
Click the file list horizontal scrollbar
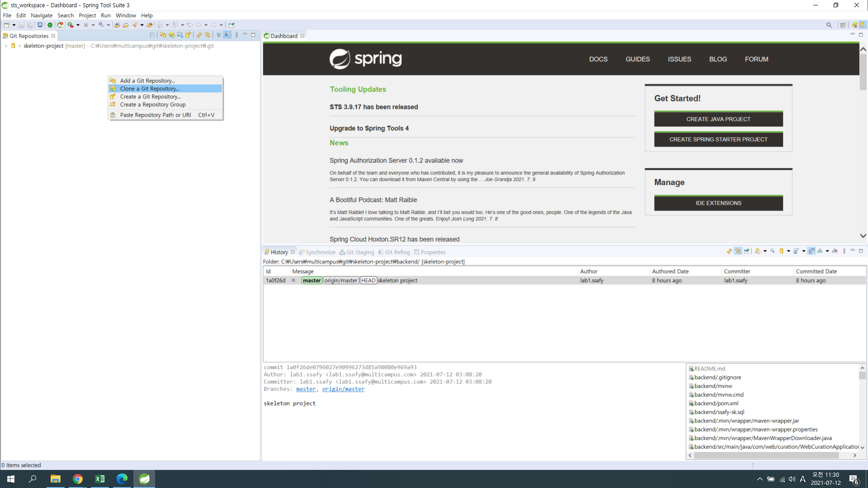click(x=766, y=455)
